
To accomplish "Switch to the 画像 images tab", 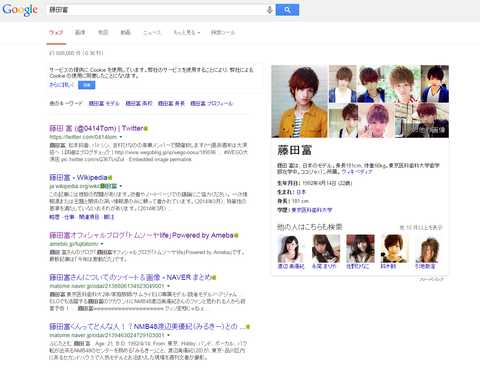I will [x=80, y=32].
